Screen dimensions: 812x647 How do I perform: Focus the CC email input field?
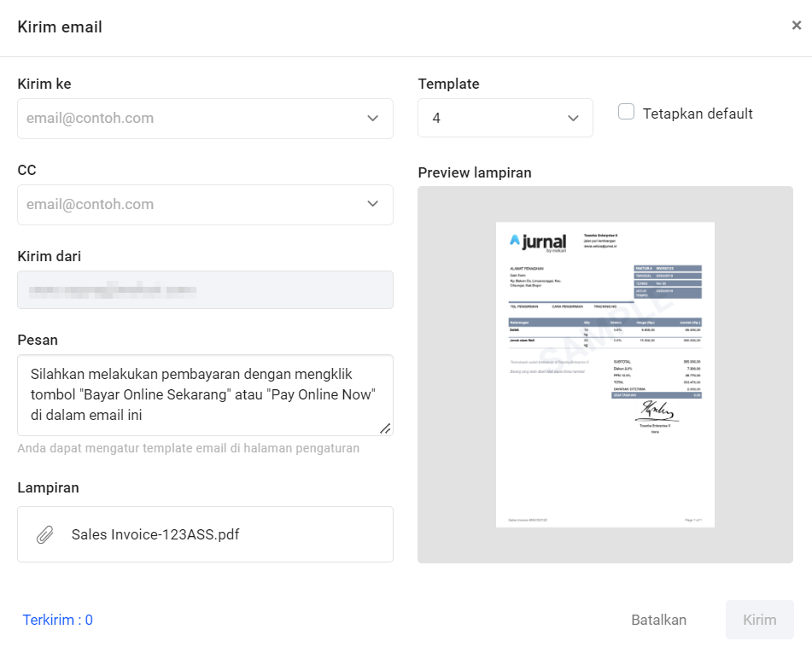(x=188, y=204)
